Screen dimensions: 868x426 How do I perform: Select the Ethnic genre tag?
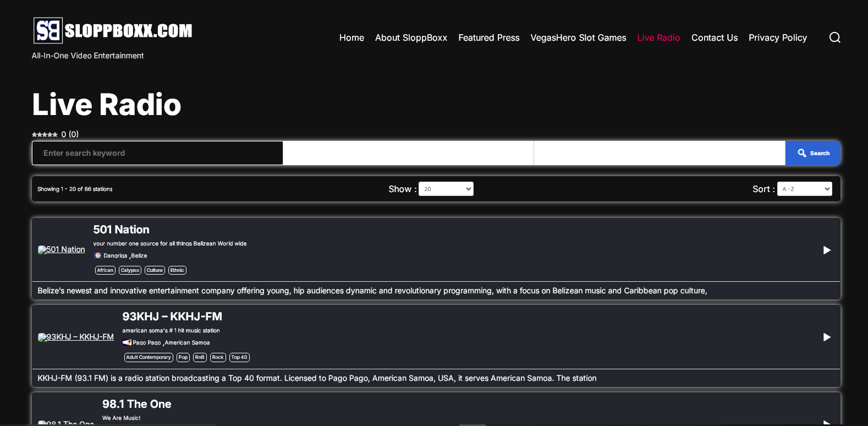point(177,270)
